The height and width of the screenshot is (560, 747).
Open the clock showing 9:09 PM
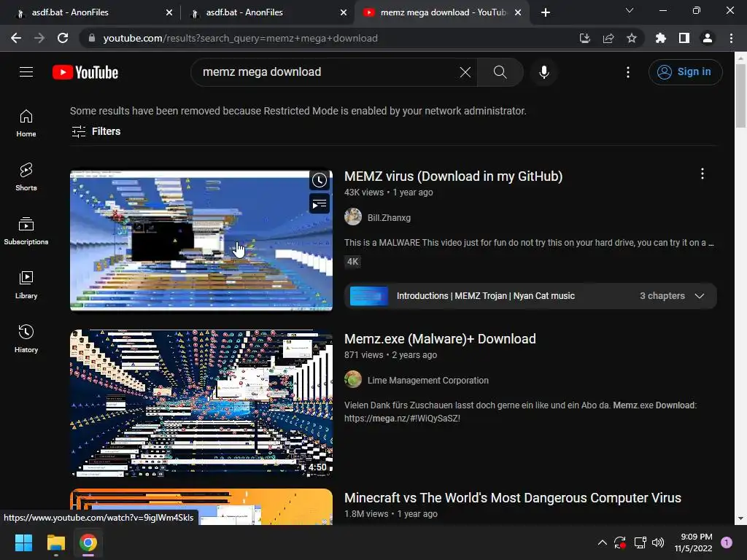(x=693, y=542)
